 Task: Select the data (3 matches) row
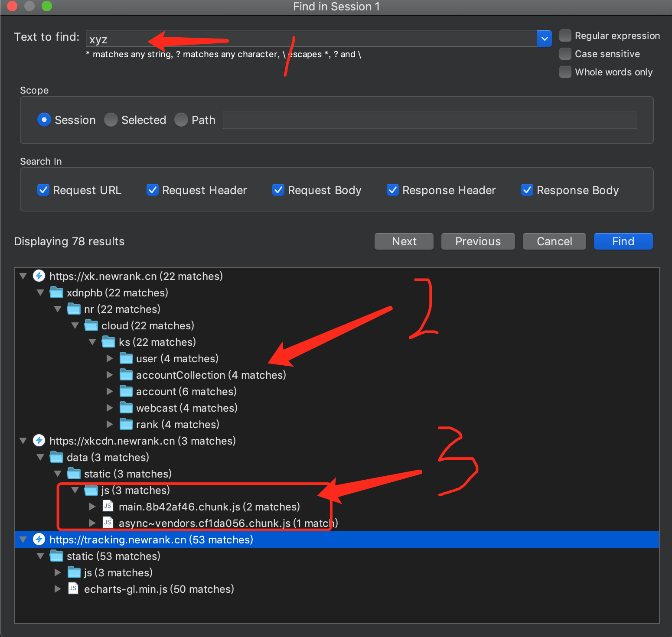click(337, 457)
